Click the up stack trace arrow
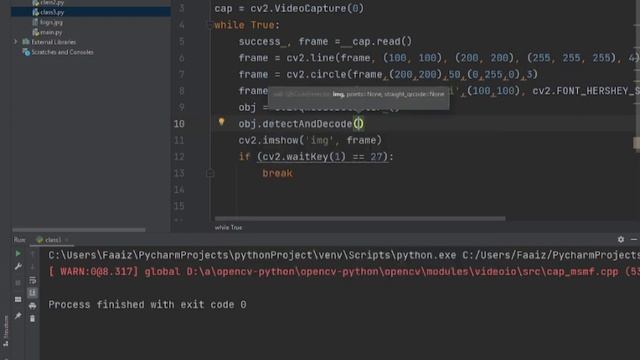The height and width of the screenshot is (360, 640). pyautogui.click(x=33, y=254)
